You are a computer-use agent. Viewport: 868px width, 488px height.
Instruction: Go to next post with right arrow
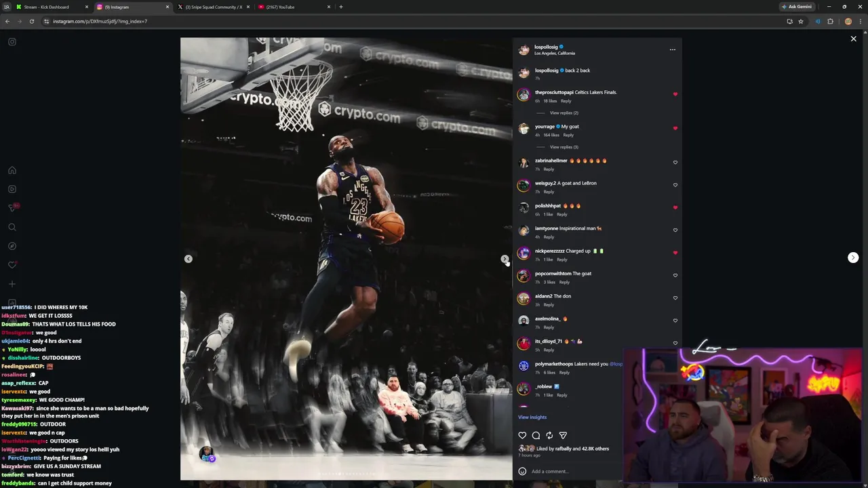click(x=853, y=258)
